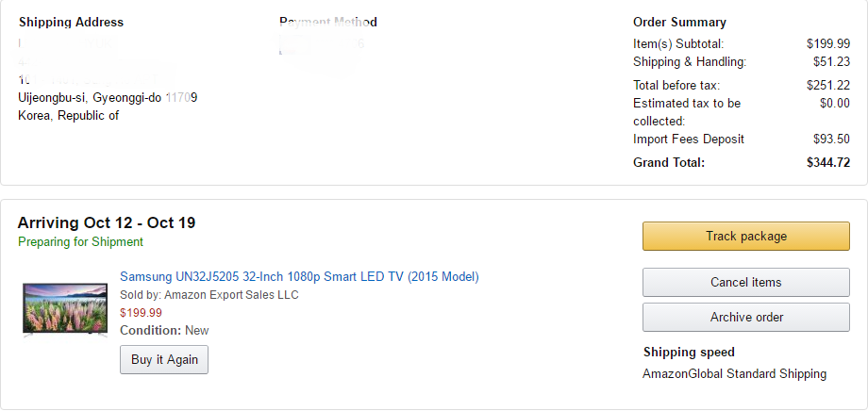This screenshot has width=868, height=411.
Task: Open the Samsung UN32J5205 TV product link
Action: [x=299, y=276]
